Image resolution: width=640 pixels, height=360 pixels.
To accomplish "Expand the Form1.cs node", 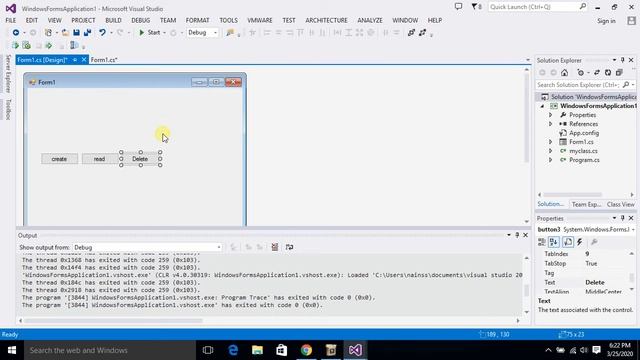I will pos(550,142).
